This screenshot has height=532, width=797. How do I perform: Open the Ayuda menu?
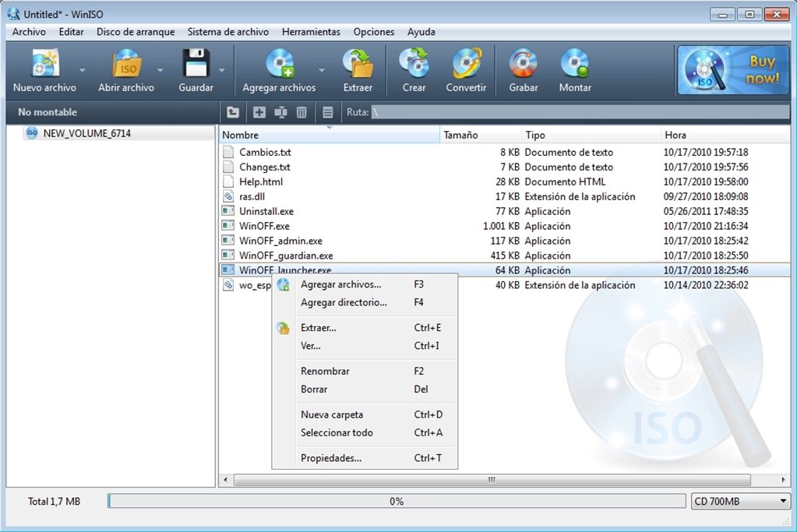point(421,31)
